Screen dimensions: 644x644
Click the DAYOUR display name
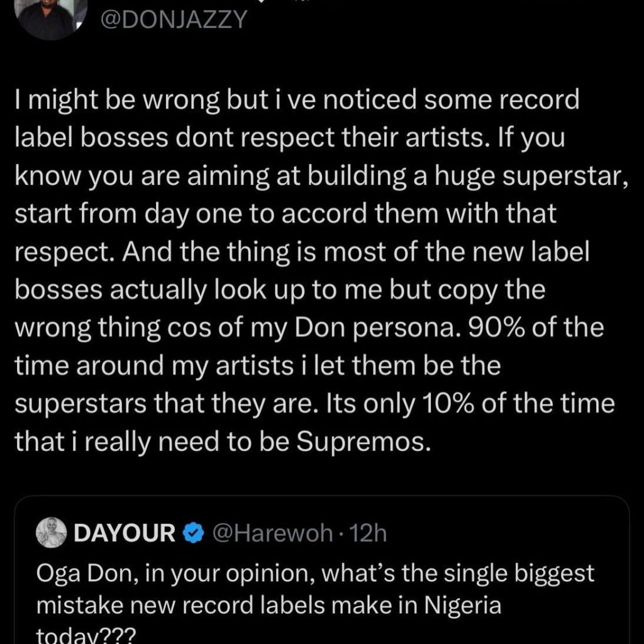[x=125, y=534]
